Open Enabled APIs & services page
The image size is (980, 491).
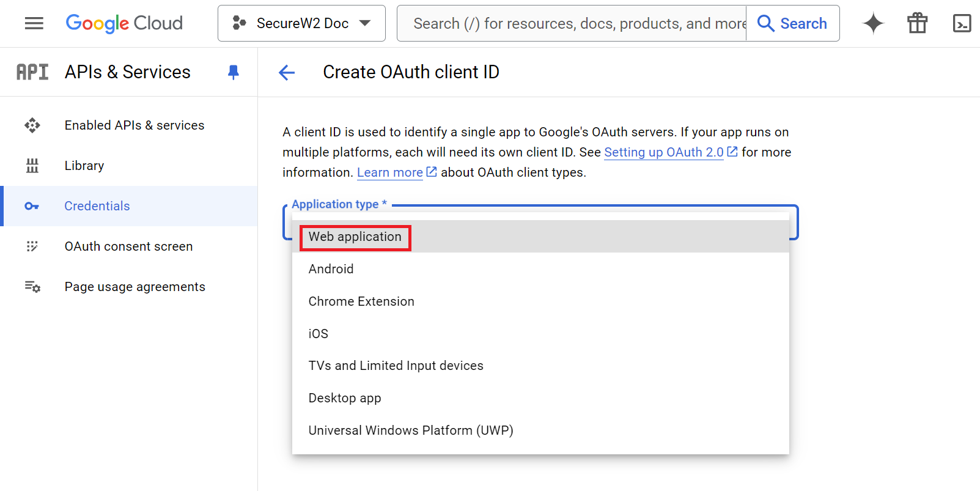pyautogui.click(x=134, y=125)
